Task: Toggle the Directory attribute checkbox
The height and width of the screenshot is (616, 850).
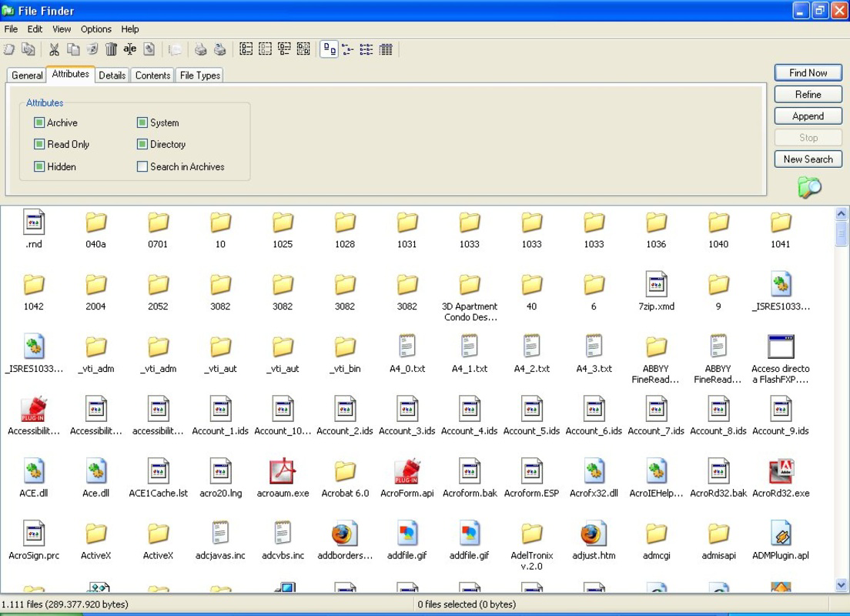Action: point(142,144)
